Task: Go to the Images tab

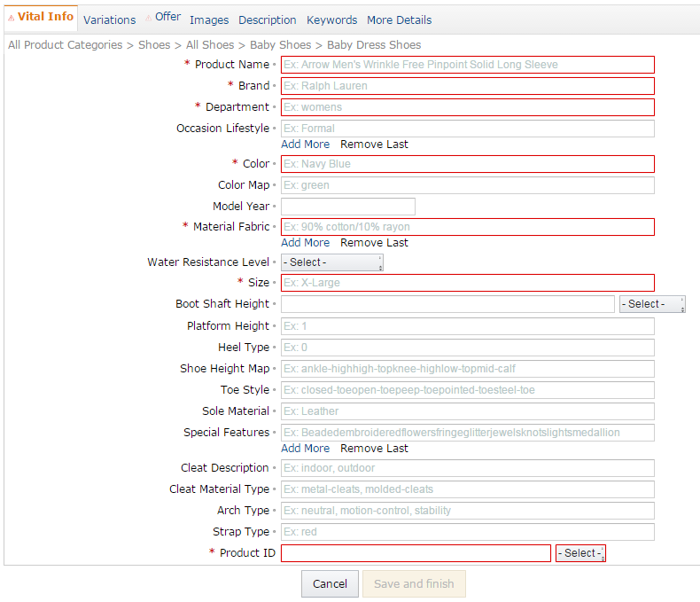Action: click(208, 20)
